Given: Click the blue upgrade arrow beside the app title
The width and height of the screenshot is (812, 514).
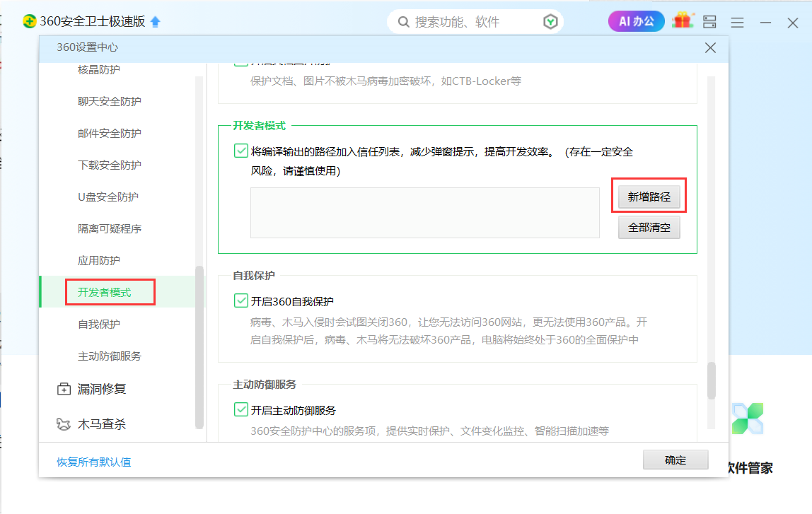Looking at the screenshot, I should click(x=156, y=22).
